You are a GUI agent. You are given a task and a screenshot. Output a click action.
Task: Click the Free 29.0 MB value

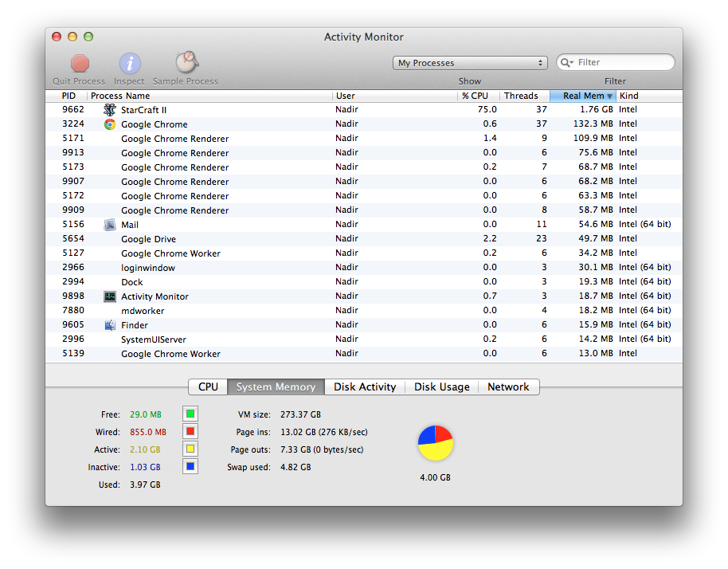pyautogui.click(x=146, y=414)
